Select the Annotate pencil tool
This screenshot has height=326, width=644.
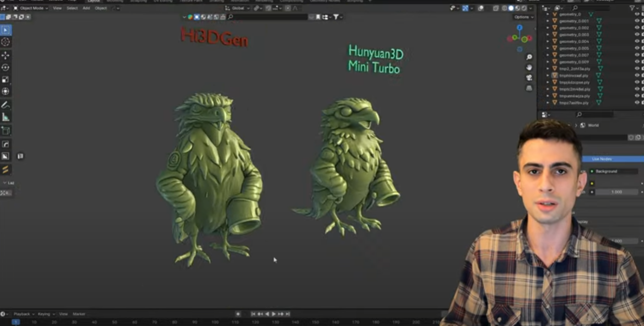pyautogui.click(x=6, y=105)
